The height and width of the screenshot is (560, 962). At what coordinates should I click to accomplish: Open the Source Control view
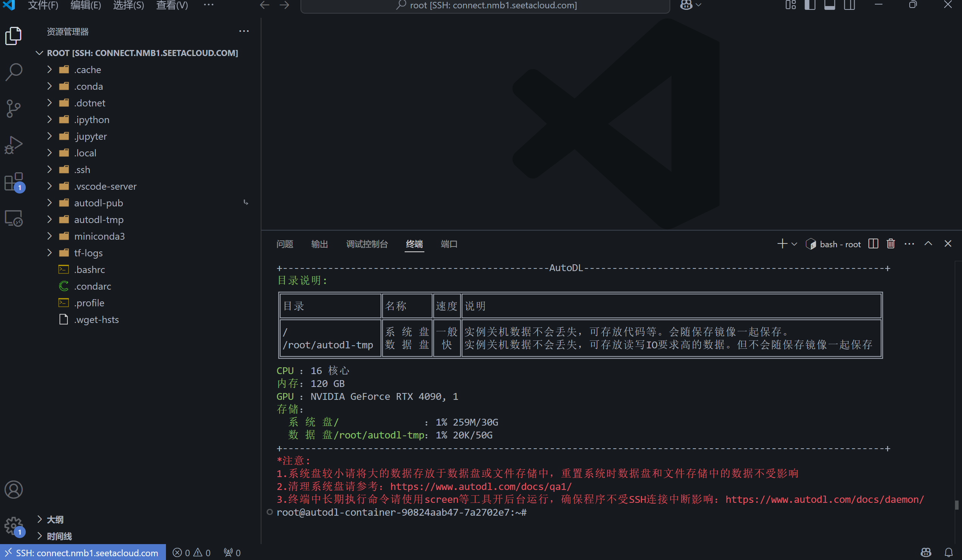tap(14, 108)
